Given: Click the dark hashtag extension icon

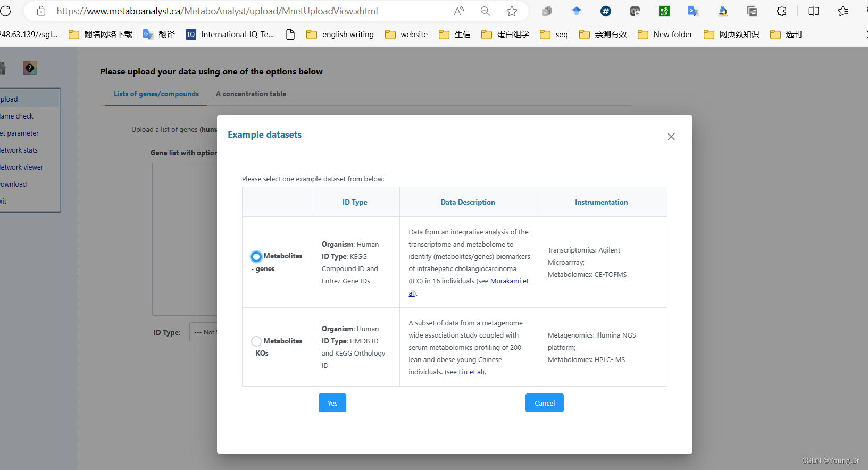Looking at the screenshot, I should (x=606, y=11).
